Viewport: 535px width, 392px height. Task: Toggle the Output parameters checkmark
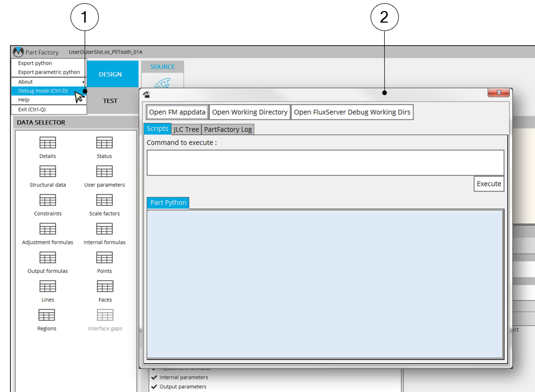[154, 387]
